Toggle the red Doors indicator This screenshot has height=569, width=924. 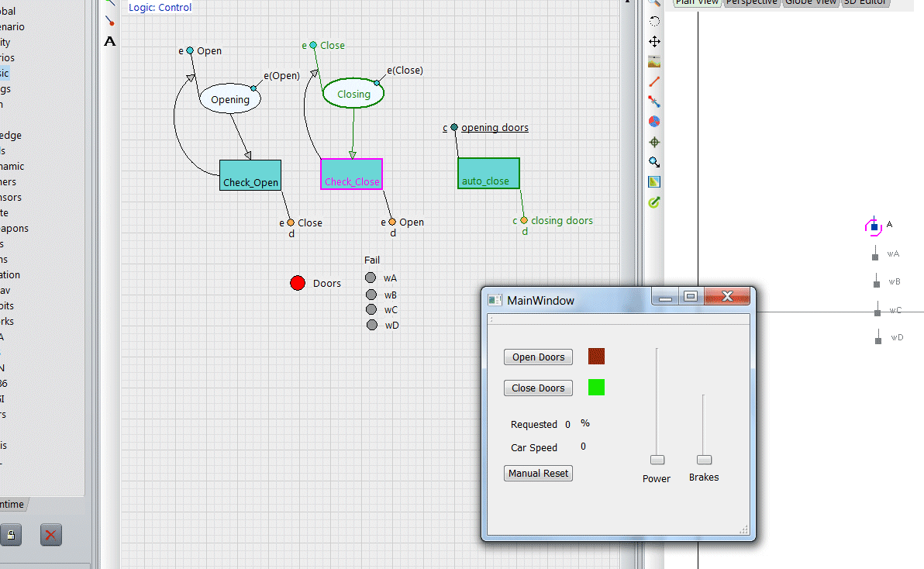pos(298,283)
